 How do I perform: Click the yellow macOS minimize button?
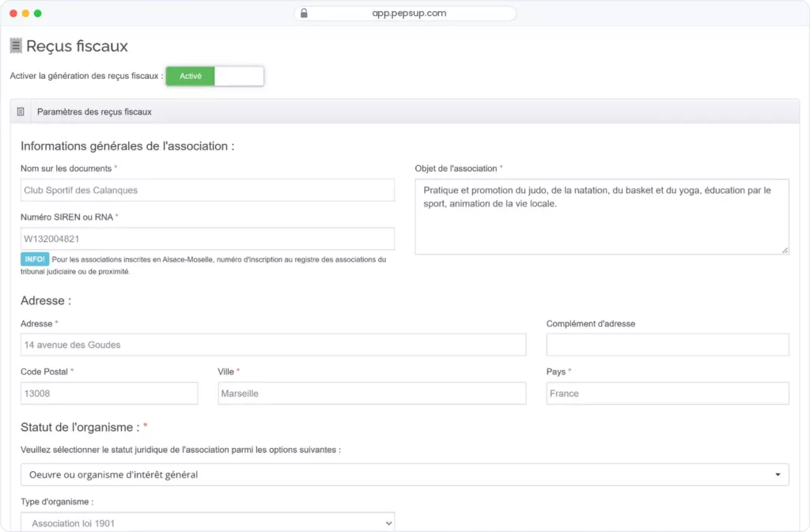pos(25,13)
